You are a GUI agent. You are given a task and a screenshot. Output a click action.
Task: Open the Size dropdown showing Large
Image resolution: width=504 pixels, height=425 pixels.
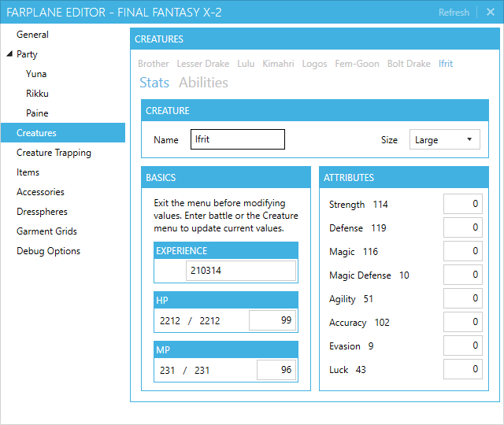(444, 139)
